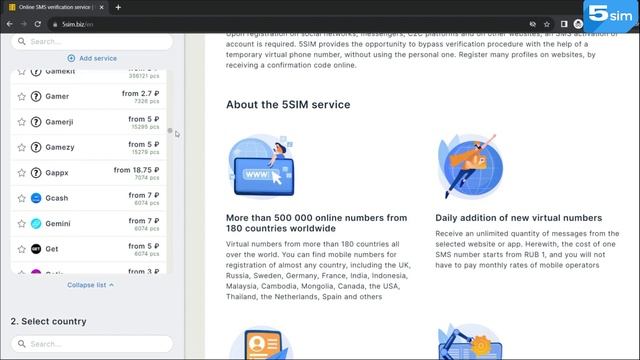This screenshot has width=640, height=360.
Task: Select the Online SMS verification service tab
Action: [x=56, y=7]
